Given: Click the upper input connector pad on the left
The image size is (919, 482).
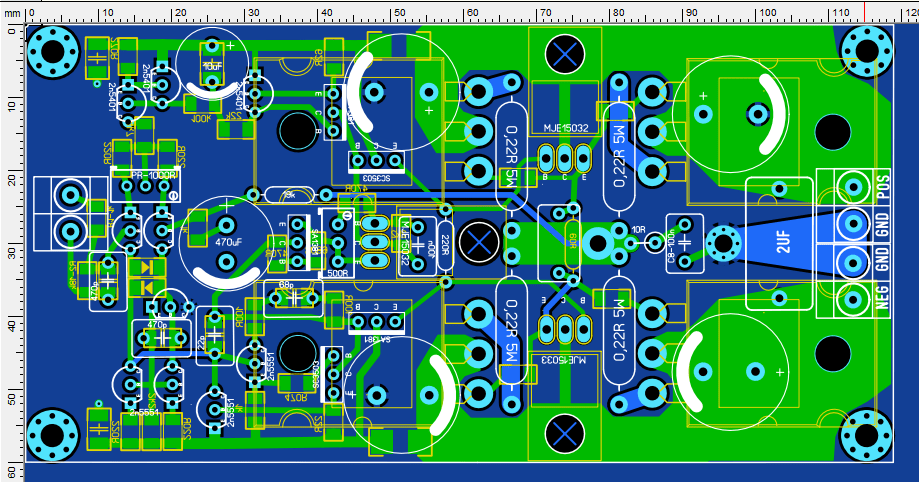Looking at the screenshot, I should click(x=70, y=195).
